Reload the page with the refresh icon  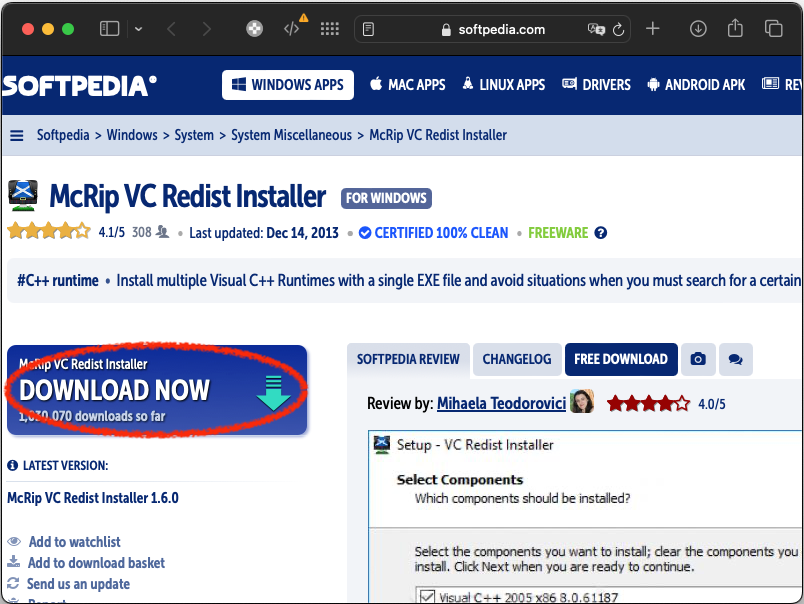click(x=618, y=29)
